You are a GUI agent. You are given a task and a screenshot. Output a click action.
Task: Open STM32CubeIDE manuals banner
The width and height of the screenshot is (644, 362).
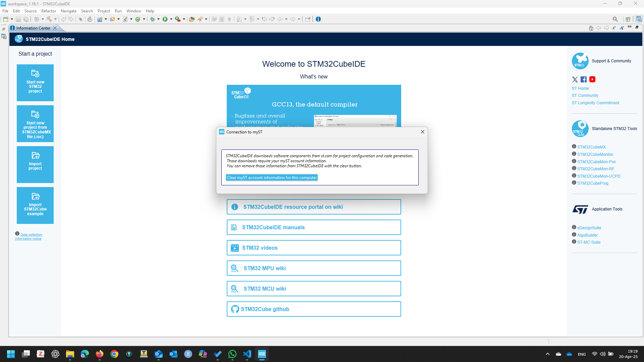point(314,228)
